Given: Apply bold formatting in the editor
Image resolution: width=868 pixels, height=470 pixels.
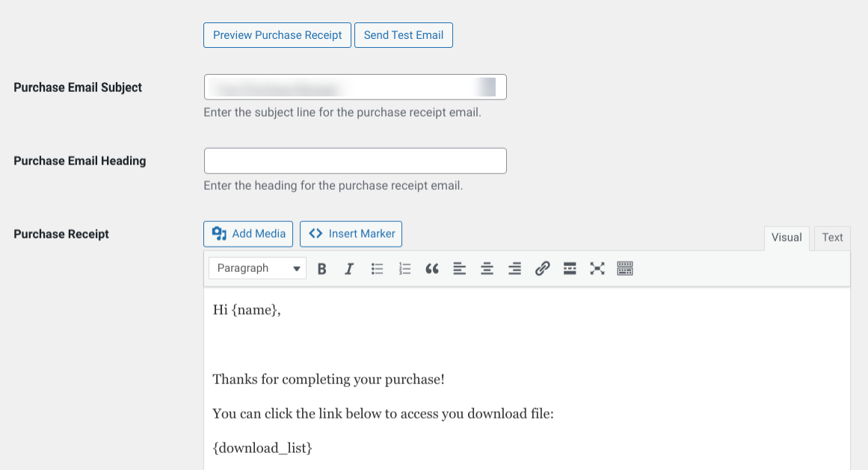Looking at the screenshot, I should [x=321, y=268].
